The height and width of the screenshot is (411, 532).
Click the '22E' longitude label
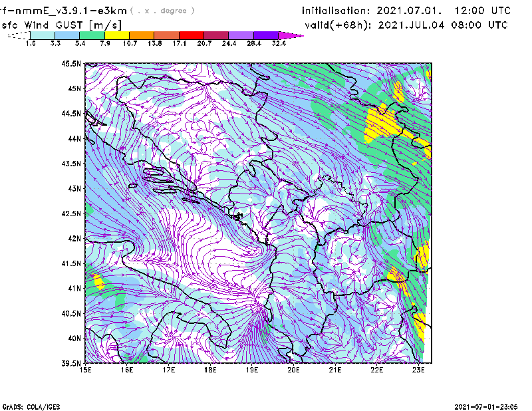(376, 370)
